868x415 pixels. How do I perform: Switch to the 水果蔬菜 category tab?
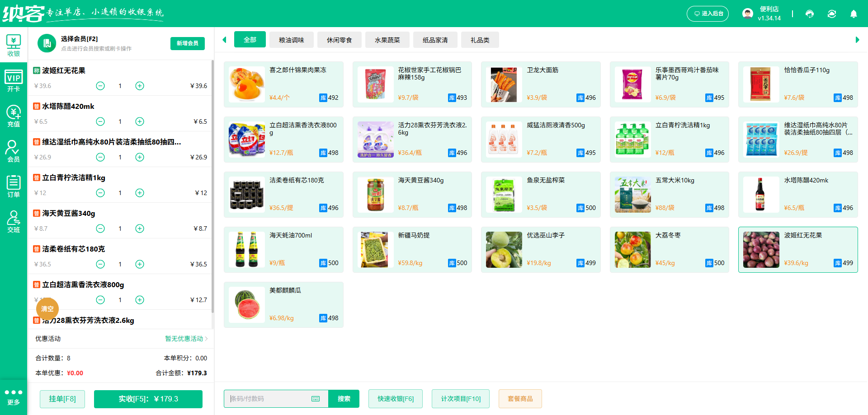pyautogui.click(x=387, y=40)
